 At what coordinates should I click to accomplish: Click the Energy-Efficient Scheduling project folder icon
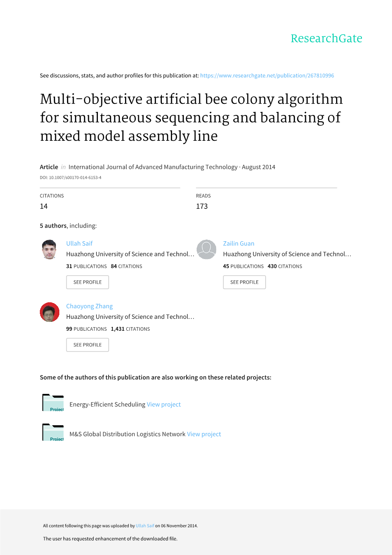(53, 403)
